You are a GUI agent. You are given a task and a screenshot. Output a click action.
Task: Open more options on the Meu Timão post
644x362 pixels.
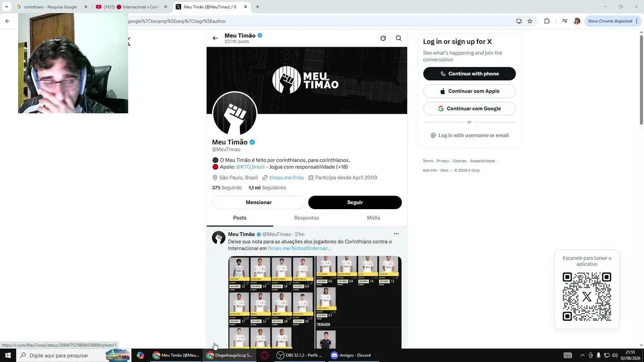(x=396, y=234)
